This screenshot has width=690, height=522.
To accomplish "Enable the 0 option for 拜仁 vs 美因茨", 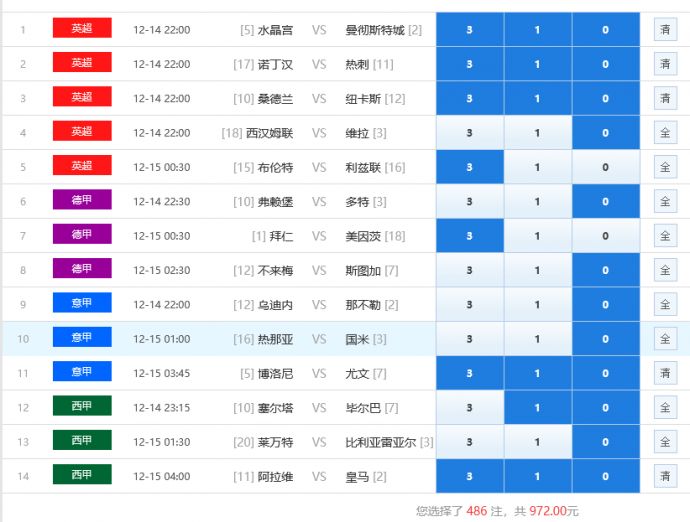I will click(605, 236).
